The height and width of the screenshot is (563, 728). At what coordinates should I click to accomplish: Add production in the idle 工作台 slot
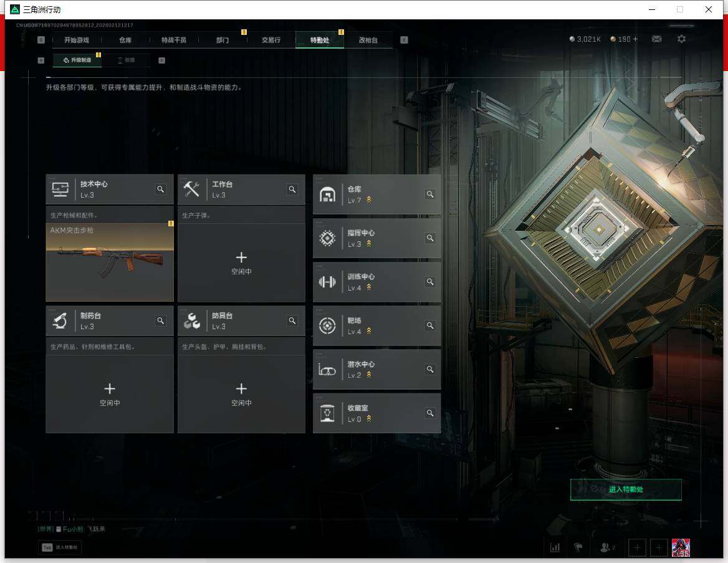[x=241, y=263]
